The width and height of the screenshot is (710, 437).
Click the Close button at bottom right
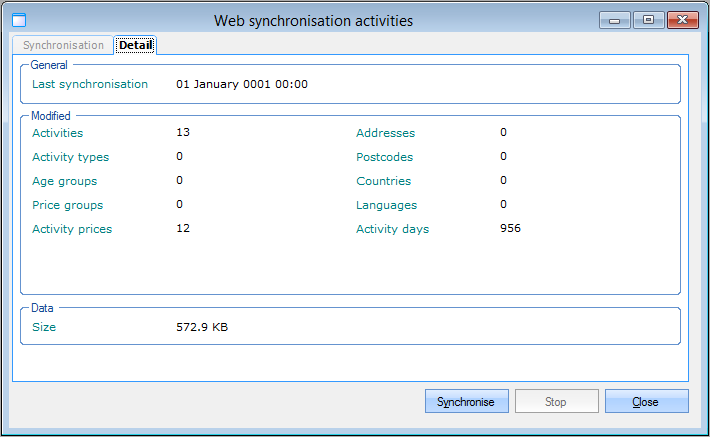point(646,402)
